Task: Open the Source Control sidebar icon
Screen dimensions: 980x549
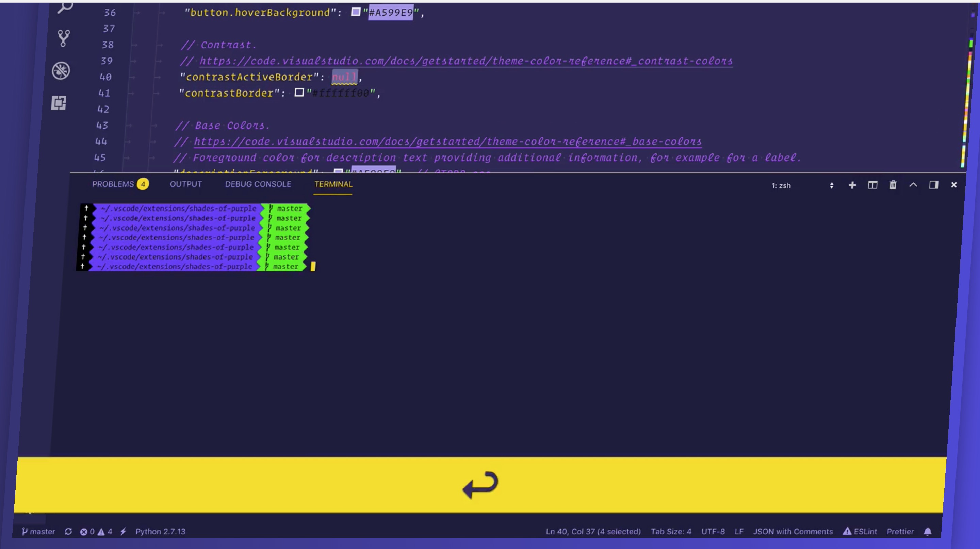Action: [x=63, y=38]
